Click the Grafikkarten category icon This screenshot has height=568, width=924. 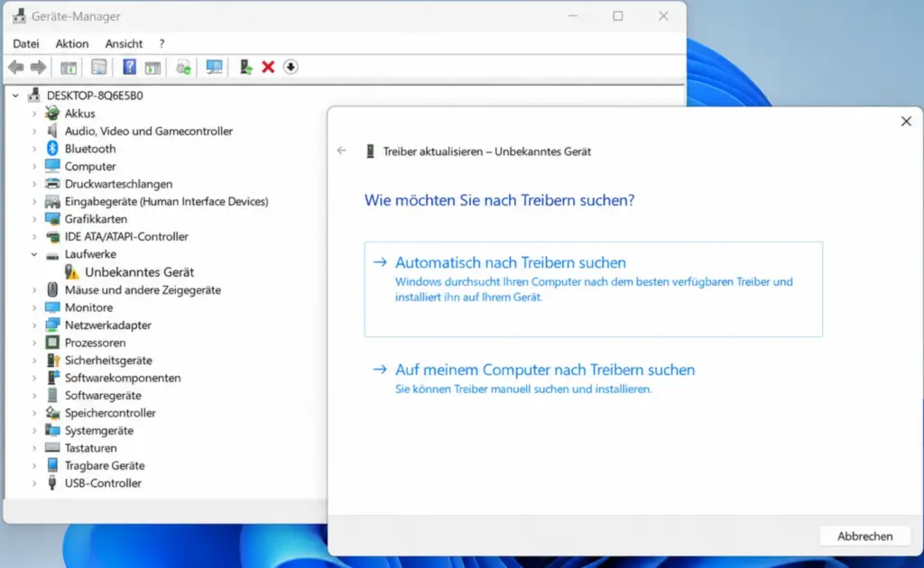(x=52, y=219)
